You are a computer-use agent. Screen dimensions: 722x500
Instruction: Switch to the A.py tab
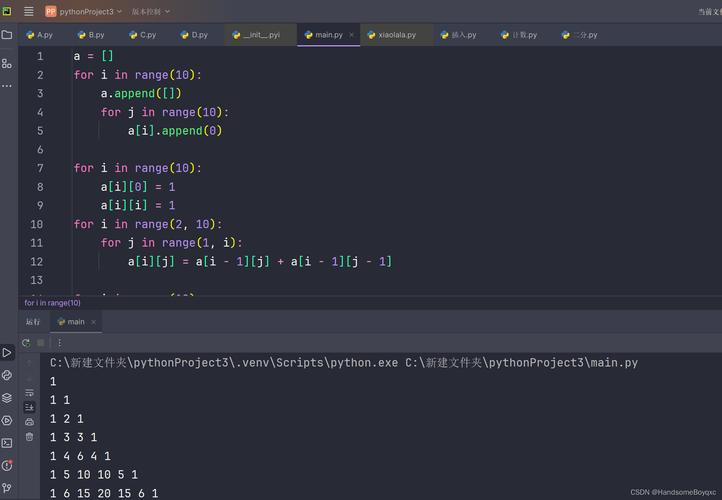(x=40, y=35)
